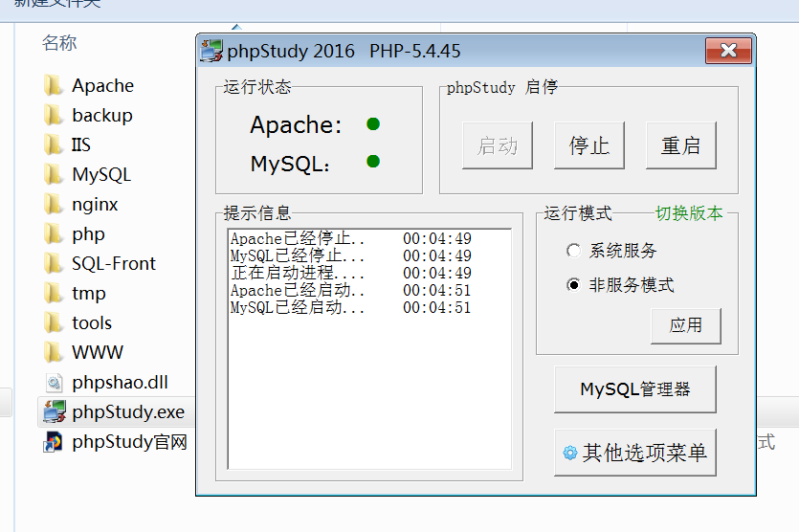Click the phpshao.dll file icon
The image size is (799, 532).
(x=54, y=382)
